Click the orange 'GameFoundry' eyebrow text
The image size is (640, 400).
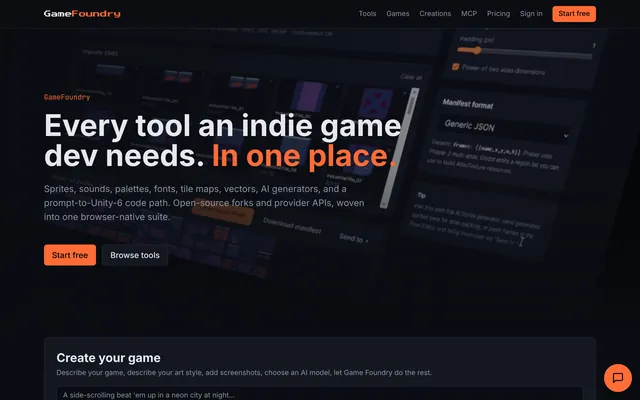click(67, 97)
